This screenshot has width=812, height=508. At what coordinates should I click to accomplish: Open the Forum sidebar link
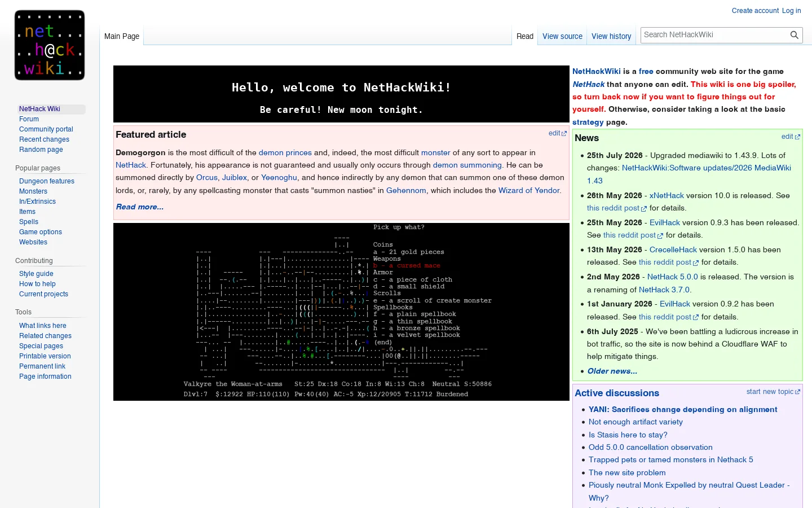29,119
